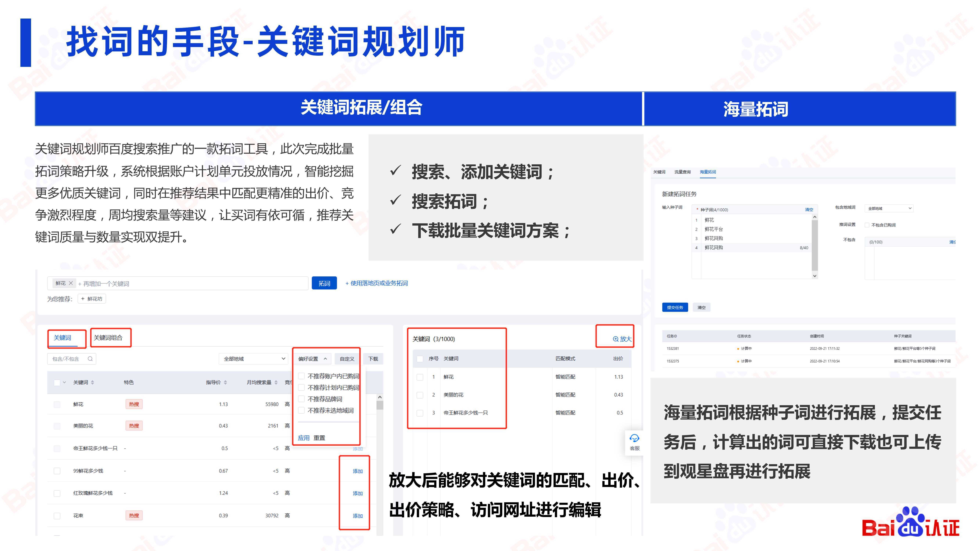Viewport: 980px width, 551px height.
Task: Click keyword table vertical scrollbar thumb
Action: tap(380, 405)
